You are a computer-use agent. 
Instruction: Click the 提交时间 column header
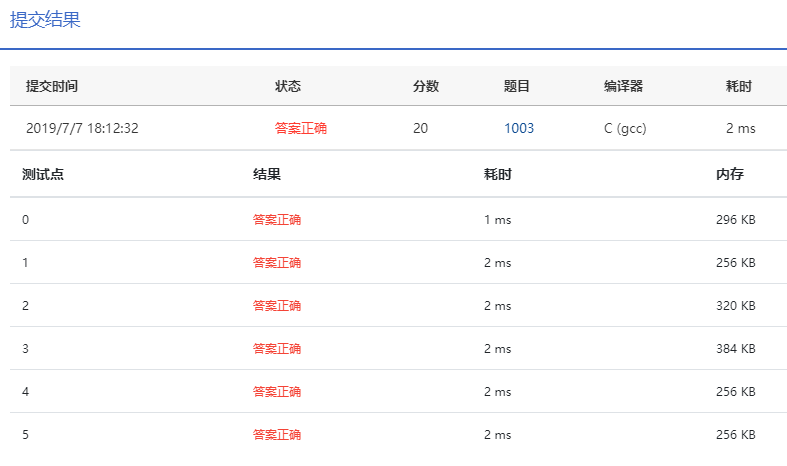[x=52, y=86]
